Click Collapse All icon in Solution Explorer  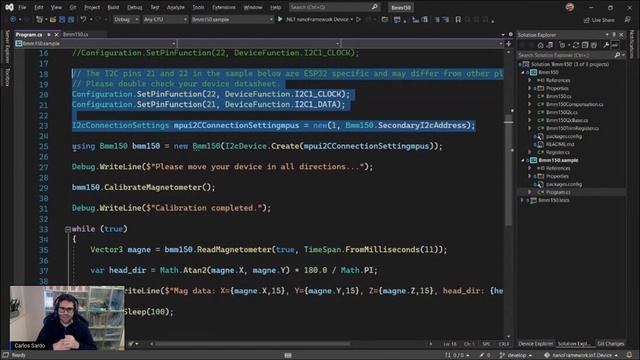pyautogui.click(x=585, y=45)
